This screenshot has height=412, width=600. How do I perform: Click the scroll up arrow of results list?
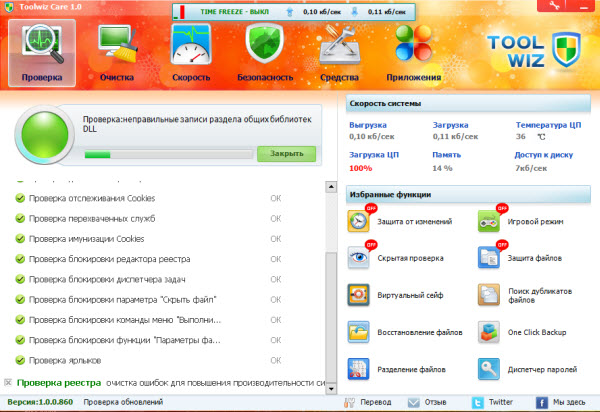331,187
